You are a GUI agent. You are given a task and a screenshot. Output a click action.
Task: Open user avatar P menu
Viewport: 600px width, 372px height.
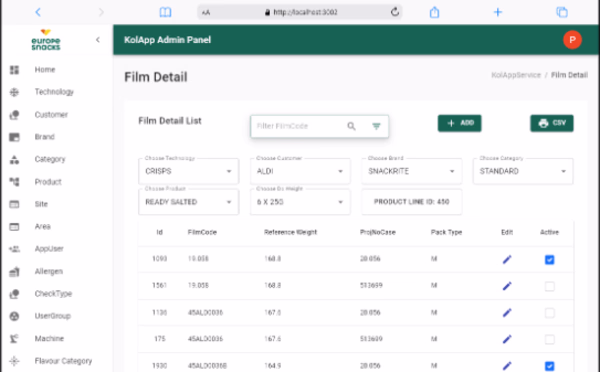point(572,40)
